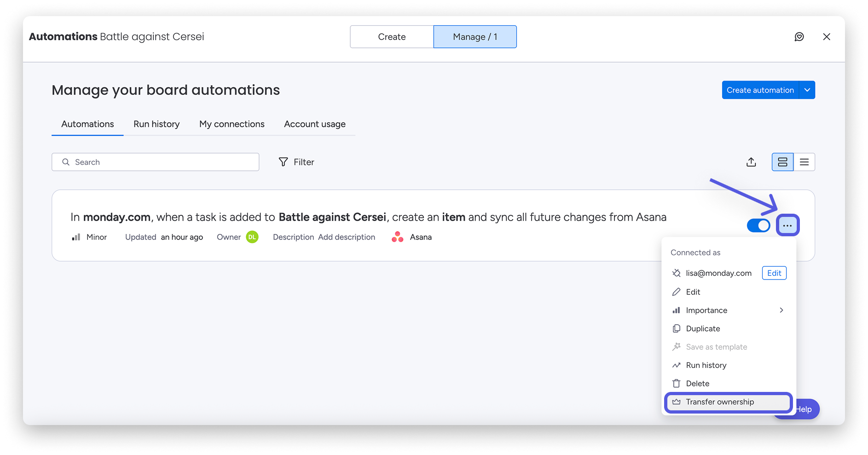
Task: Expand the Importance submenu chevron
Action: tap(781, 310)
